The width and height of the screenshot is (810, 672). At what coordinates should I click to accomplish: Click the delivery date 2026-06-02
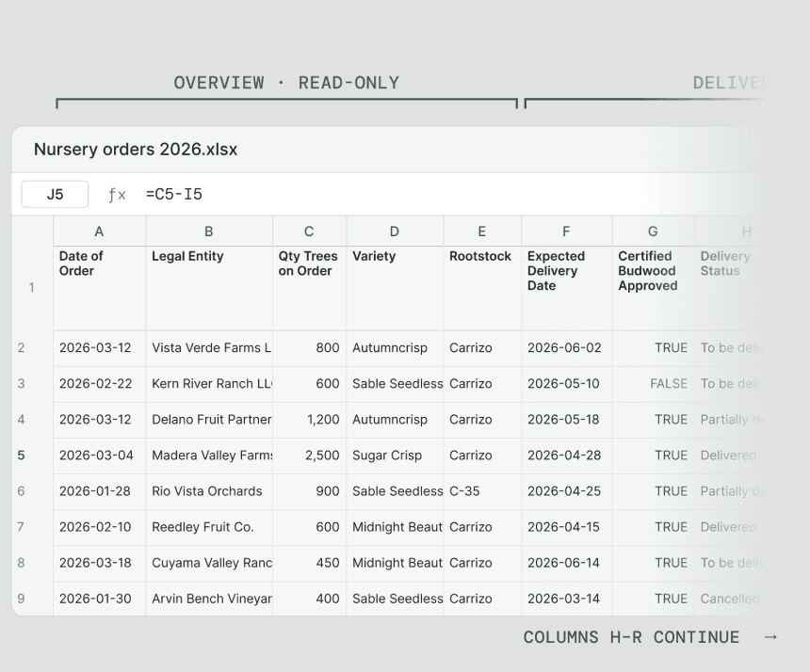[567, 348]
